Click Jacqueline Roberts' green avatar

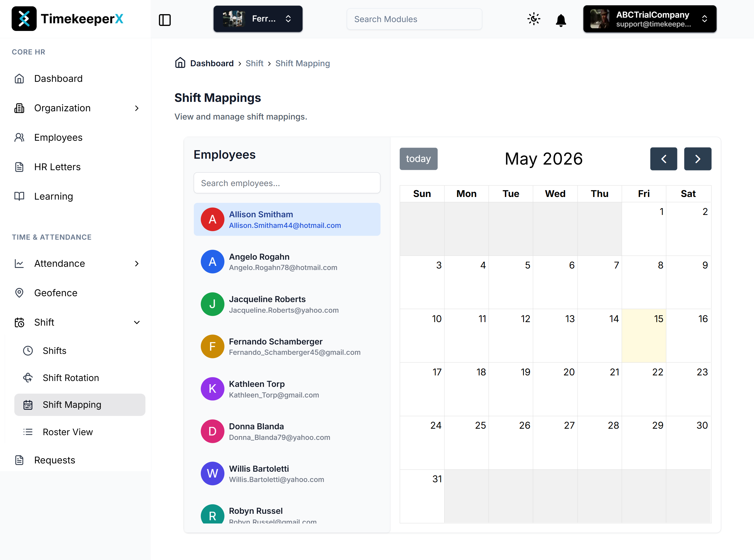pos(212,304)
